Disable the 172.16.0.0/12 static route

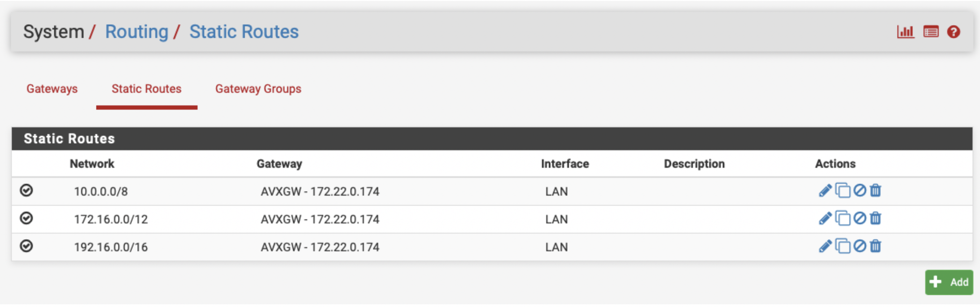click(859, 219)
